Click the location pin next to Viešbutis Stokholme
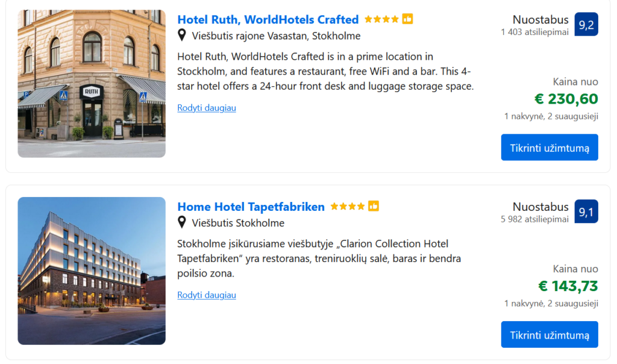Screen dimensions: 617x364 tap(182, 223)
